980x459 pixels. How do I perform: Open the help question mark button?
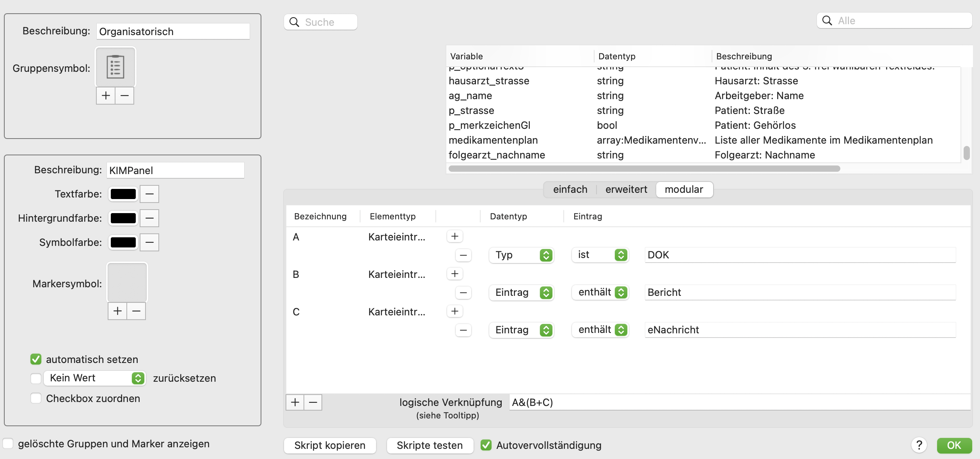(920, 445)
